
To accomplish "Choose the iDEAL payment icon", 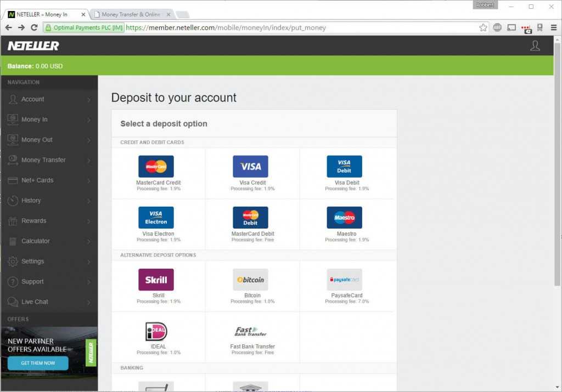I will pyautogui.click(x=156, y=331).
